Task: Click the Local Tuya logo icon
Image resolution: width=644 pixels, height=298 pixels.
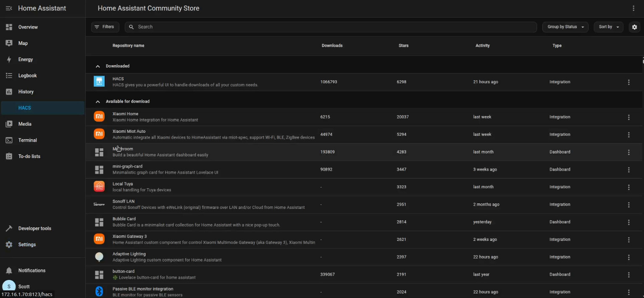Action: [99, 187]
